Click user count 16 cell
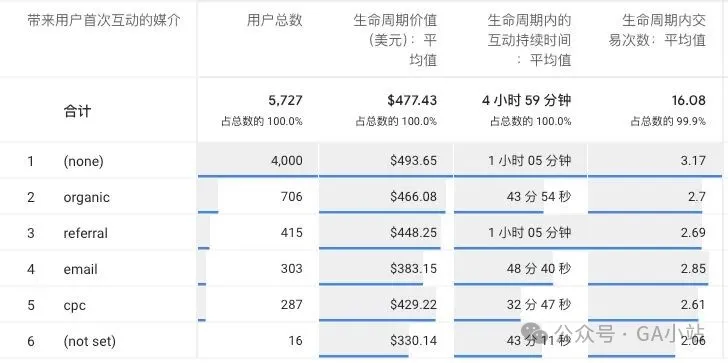728x363 pixels. click(295, 341)
